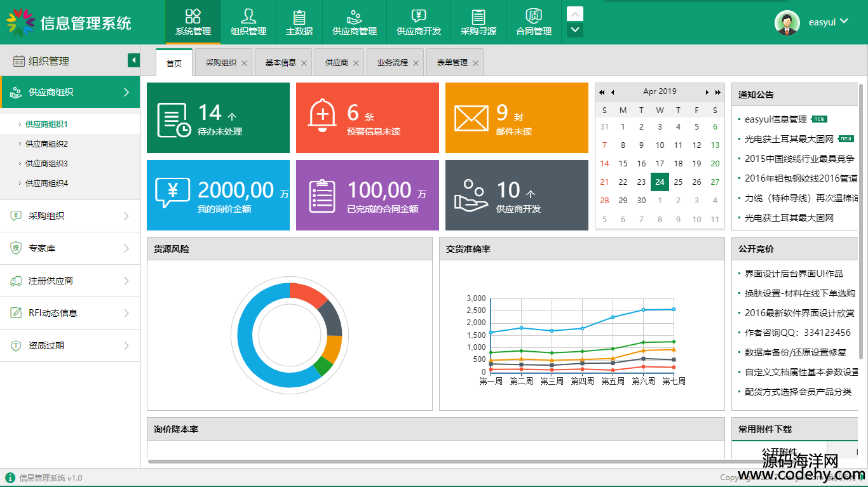Close the 采购组织 tab

pyautogui.click(x=244, y=63)
